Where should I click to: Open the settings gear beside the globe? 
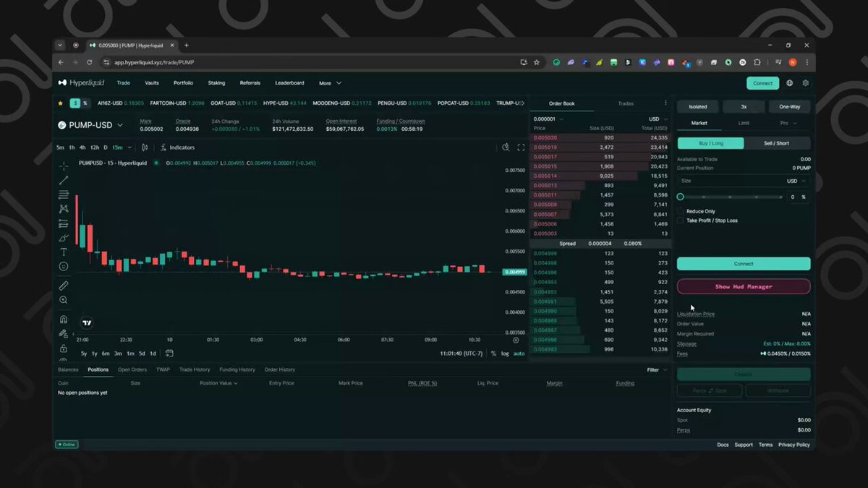click(x=805, y=83)
